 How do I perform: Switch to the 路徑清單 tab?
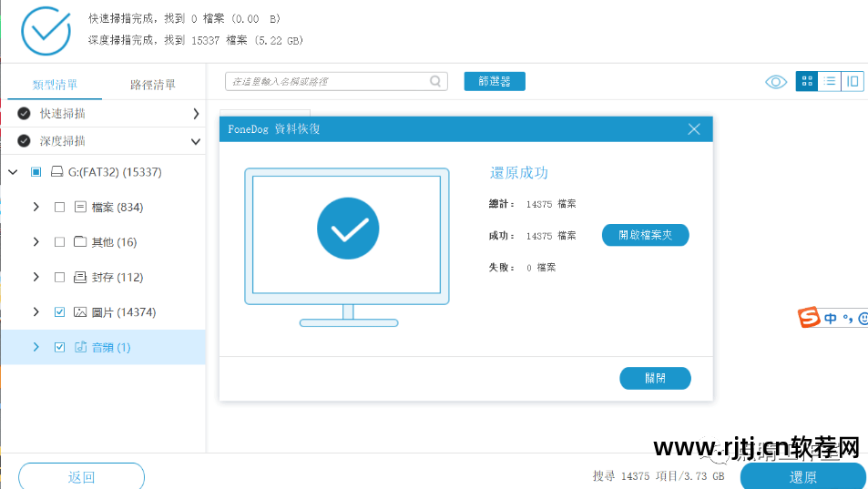(153, 85)
